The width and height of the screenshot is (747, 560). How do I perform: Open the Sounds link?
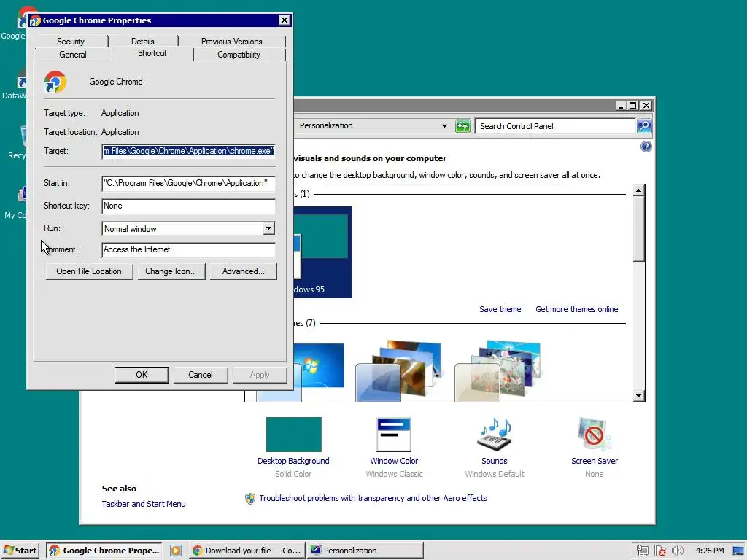point(494,461)
